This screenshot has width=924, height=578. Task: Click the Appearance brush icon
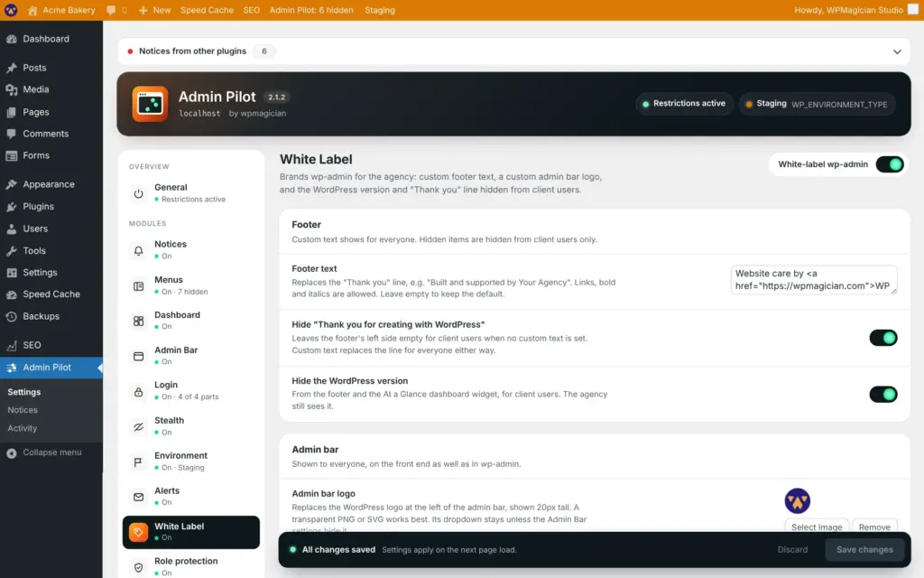point(12,184)
